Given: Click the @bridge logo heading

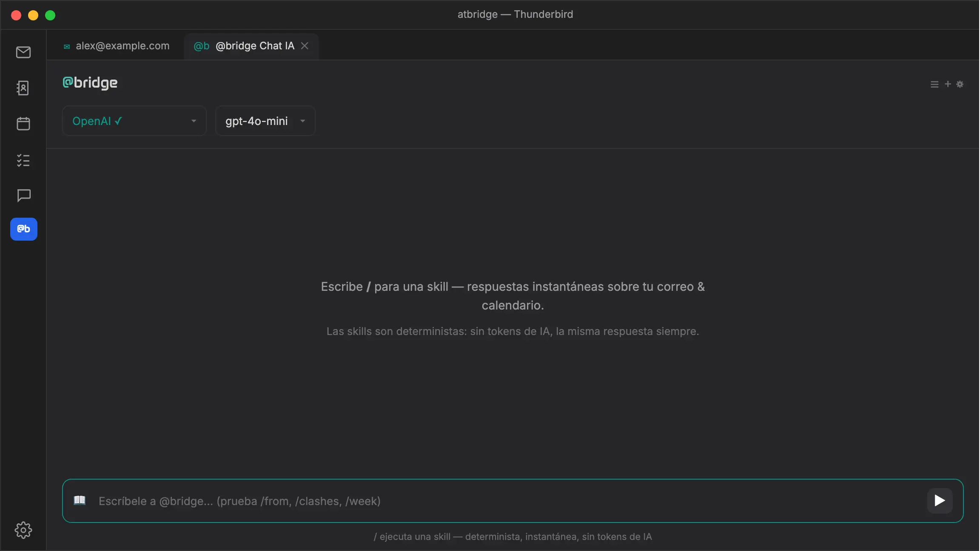Looking at the screenshot, I should point(90,82).
